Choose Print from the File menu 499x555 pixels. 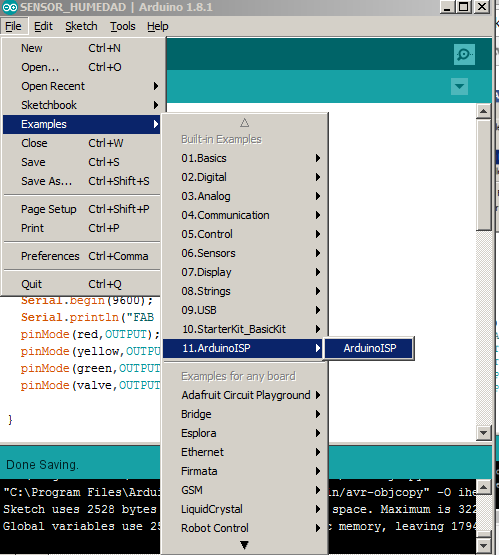pos(82,228)
